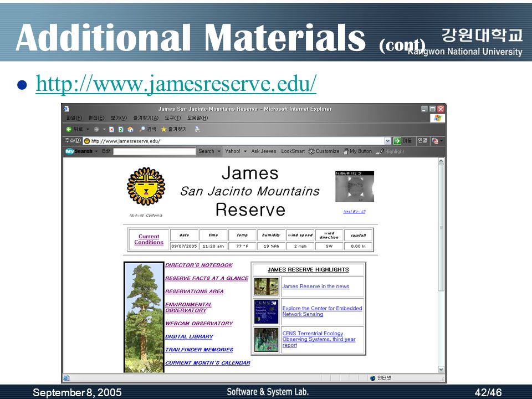Click the Refresh page icon

pos(121,129)
